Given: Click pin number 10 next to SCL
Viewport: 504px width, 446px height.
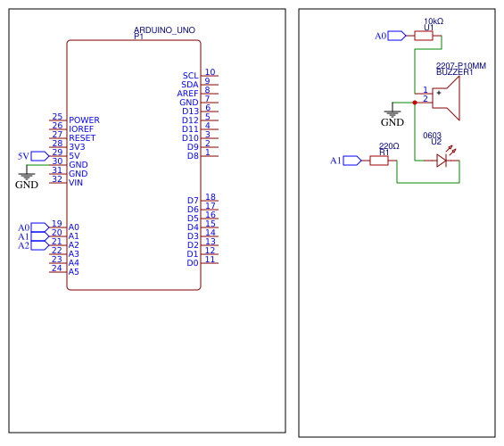Looking at the screenshot, I should 211,72.
